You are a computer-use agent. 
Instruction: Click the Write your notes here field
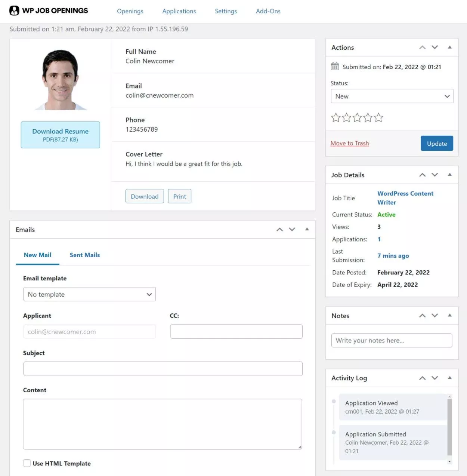(392, 340)
